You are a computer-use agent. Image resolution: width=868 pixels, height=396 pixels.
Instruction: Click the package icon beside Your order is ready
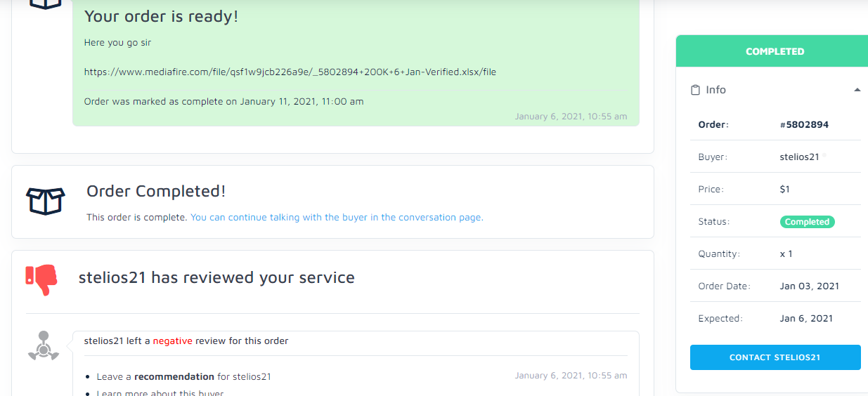tap(46, 4)
